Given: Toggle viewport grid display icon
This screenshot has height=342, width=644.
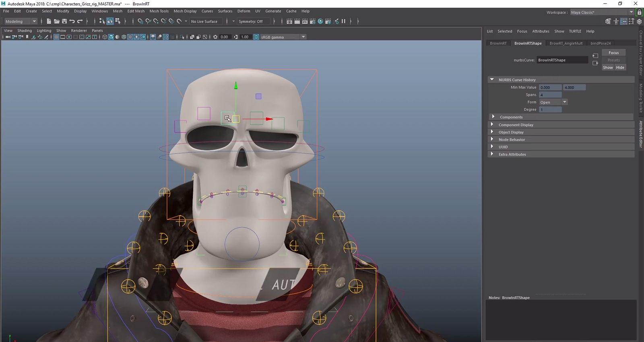Looking at the screenshot, I should (56, 37).
